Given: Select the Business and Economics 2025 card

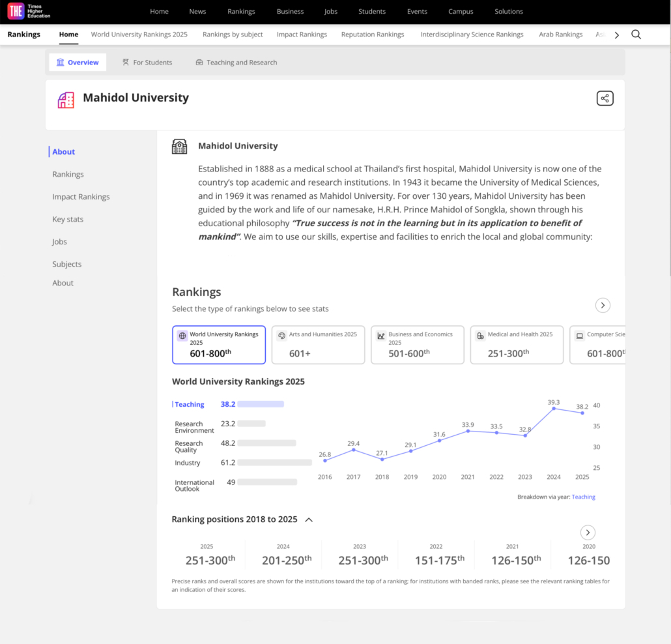Looking at the screenshot, I should (x=417, y=345).
